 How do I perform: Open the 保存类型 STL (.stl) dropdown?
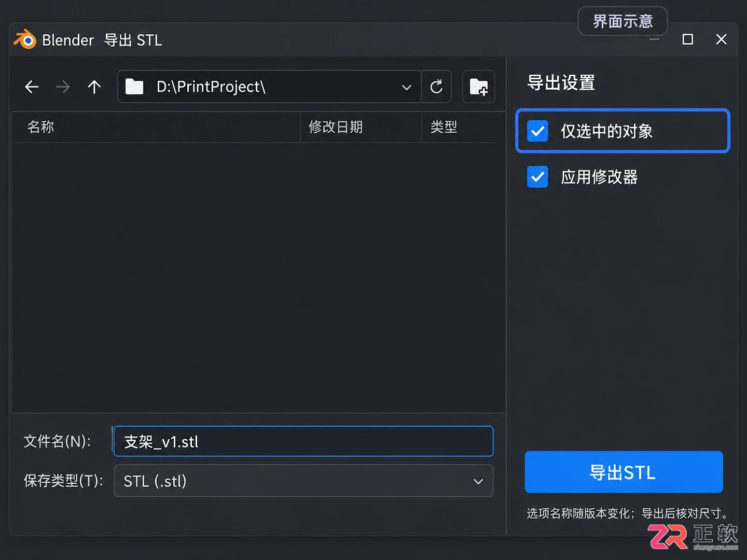coord(303,481)
